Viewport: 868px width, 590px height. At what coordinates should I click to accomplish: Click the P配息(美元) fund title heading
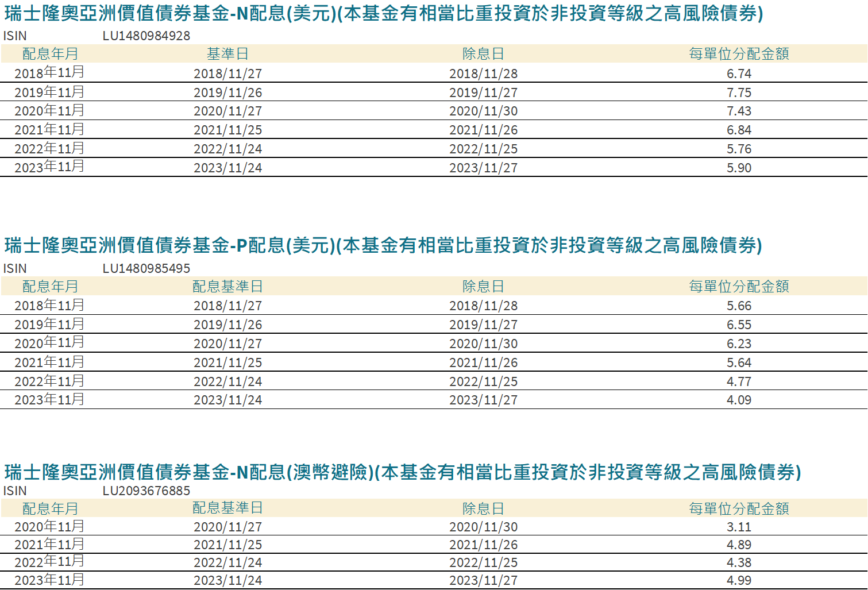[383, 245]
